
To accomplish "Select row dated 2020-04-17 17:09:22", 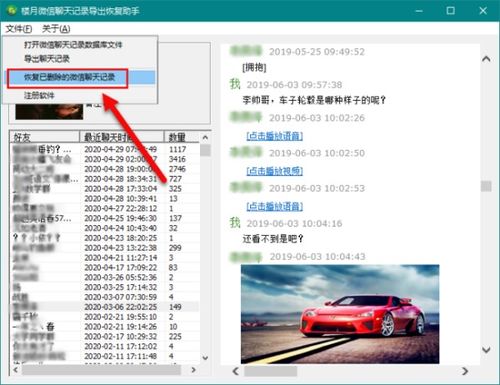I will 105,267.
